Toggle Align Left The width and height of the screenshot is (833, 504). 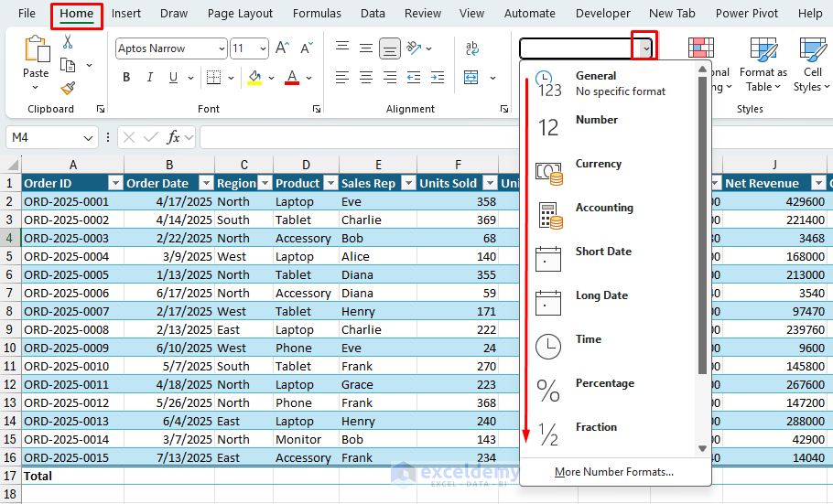point(342,78)
